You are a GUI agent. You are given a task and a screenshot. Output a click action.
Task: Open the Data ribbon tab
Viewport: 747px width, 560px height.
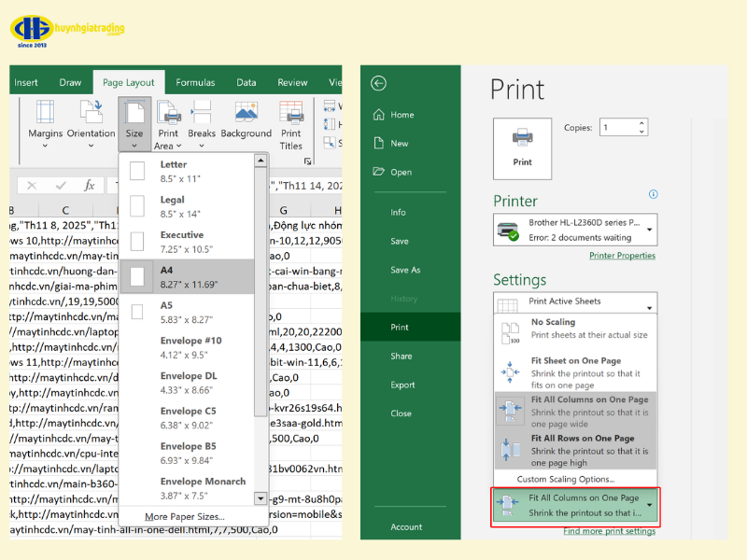coord(246,81)
